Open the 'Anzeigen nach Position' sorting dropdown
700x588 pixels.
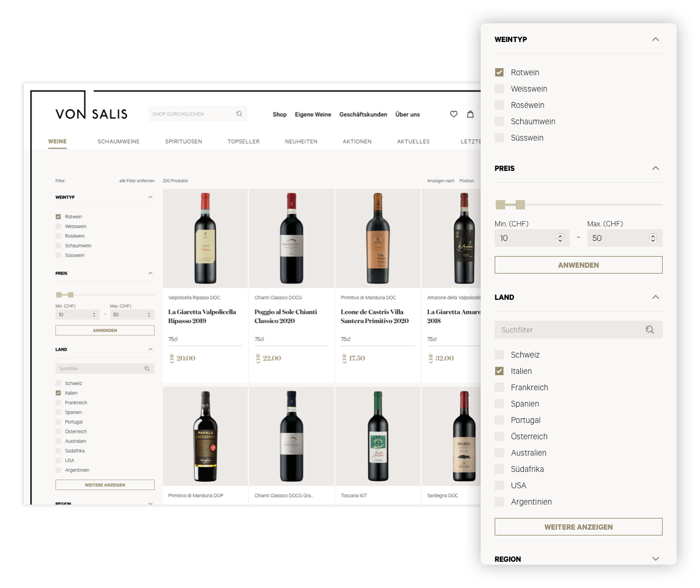[x=467, y=181]
